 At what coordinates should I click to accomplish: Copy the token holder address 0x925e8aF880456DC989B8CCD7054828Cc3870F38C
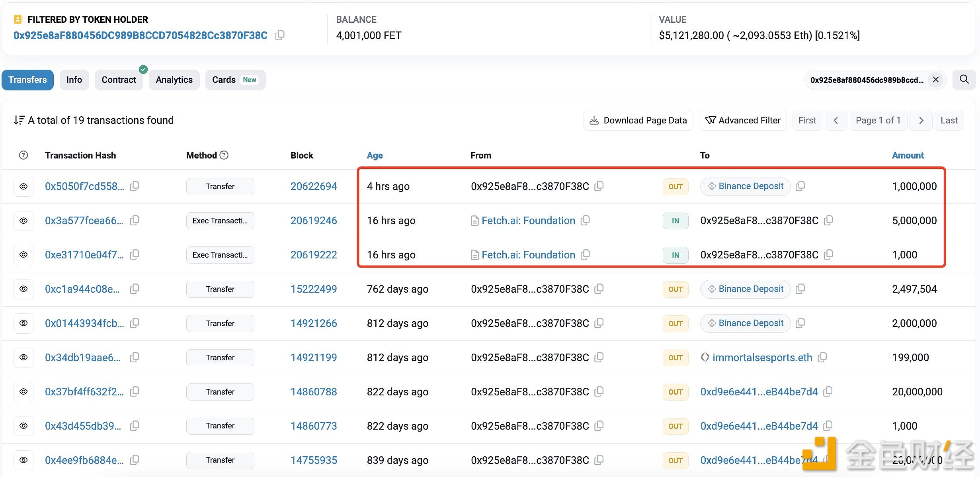[280, 35]
